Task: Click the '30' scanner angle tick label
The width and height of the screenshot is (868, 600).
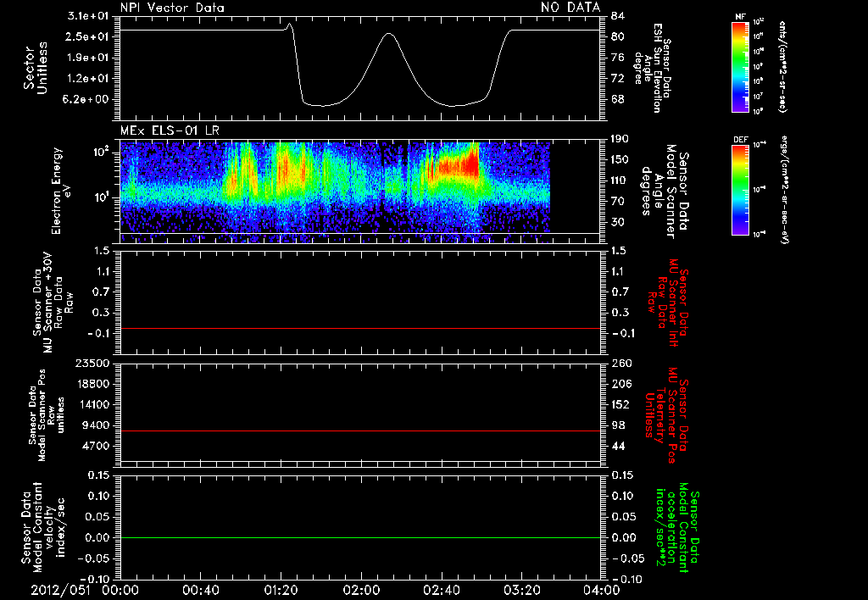Action: tap(618, 222)
